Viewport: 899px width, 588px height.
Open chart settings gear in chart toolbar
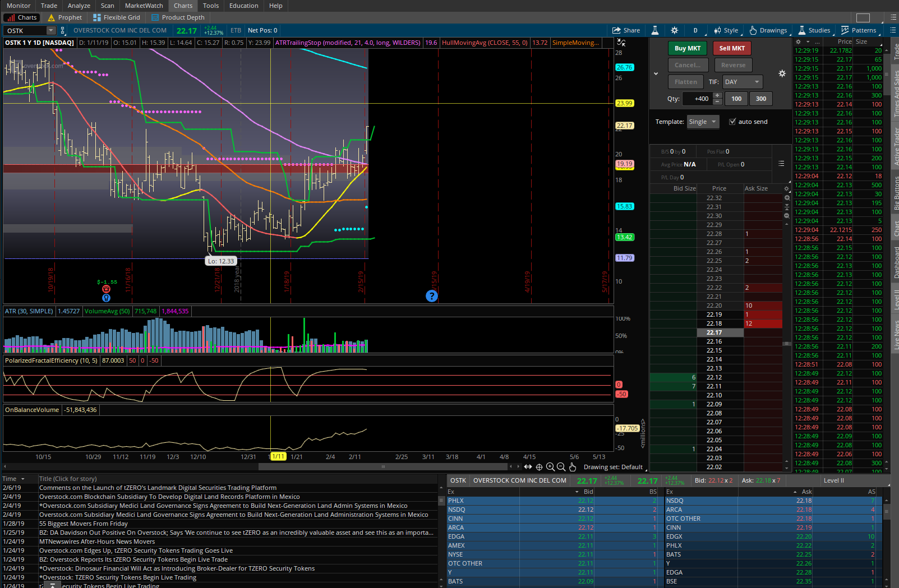click(674, 30)
